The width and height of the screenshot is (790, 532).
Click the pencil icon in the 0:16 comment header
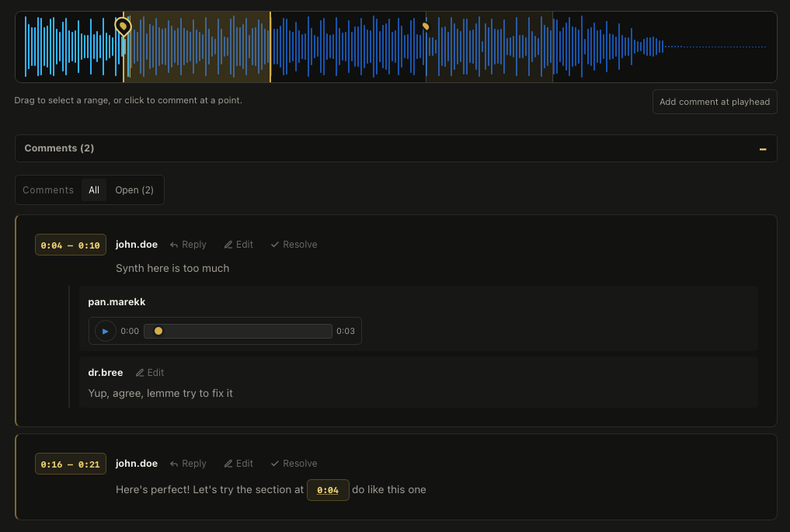(x=228, y=464)
